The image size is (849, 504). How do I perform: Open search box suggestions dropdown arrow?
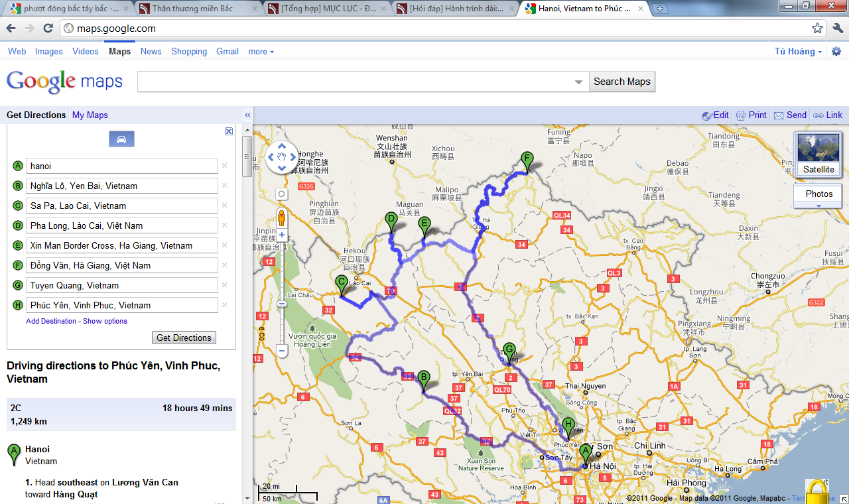click(578, 82)
